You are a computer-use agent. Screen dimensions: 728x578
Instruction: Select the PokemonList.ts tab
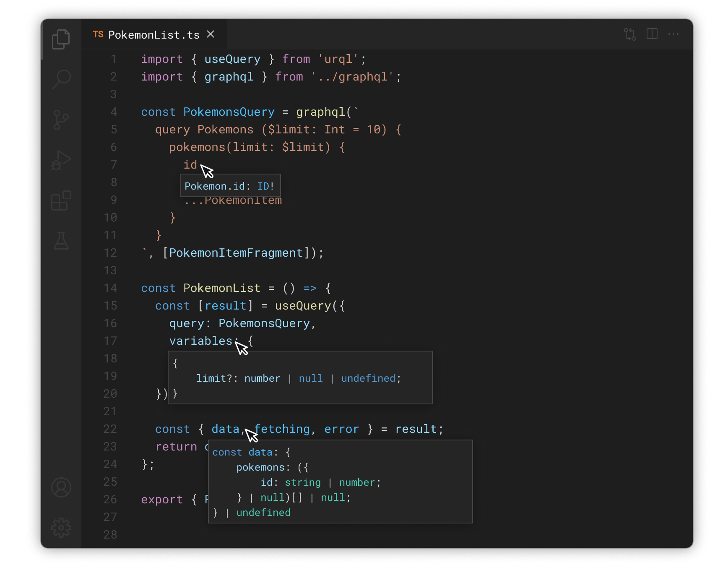tap(153, 34)
